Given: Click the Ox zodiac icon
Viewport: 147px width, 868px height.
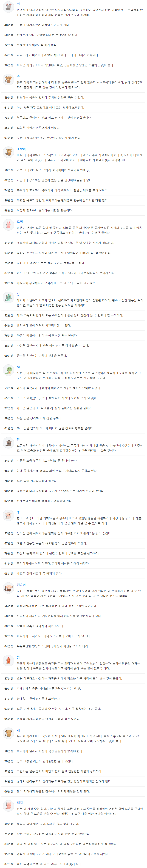Looking at the screenshot, I should click(x=8, y=80).
